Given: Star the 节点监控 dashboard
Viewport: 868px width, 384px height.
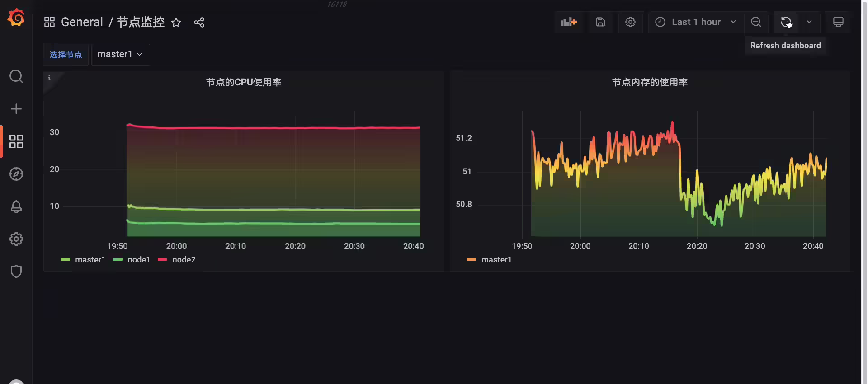Looking at the screenshot, I should pyautogui.click(x=176, y=22).
